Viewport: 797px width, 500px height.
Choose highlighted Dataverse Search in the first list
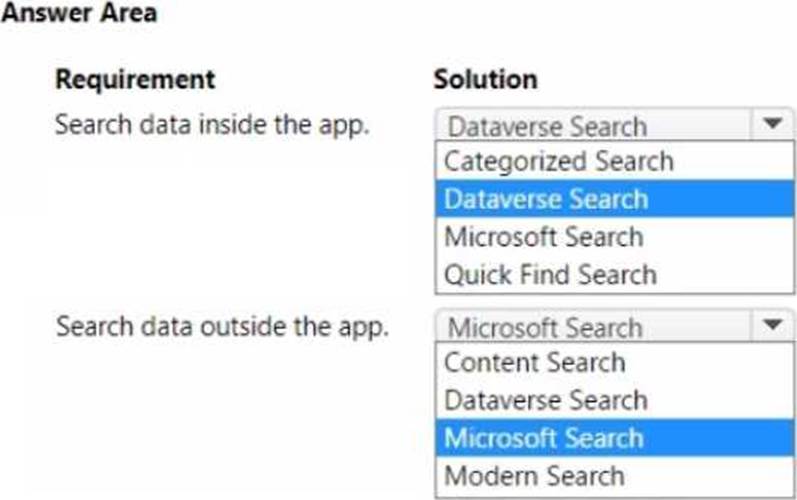pyautogui.click(x=546, y=199)
